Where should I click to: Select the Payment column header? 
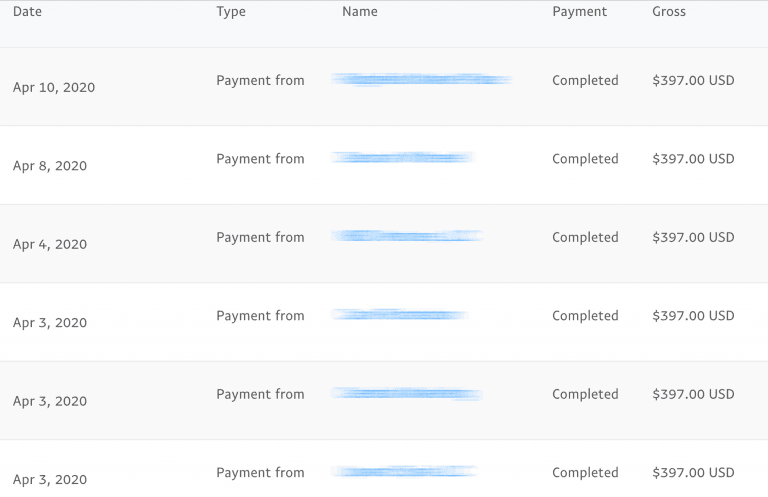pyautogui.click(x=579, y=12)
